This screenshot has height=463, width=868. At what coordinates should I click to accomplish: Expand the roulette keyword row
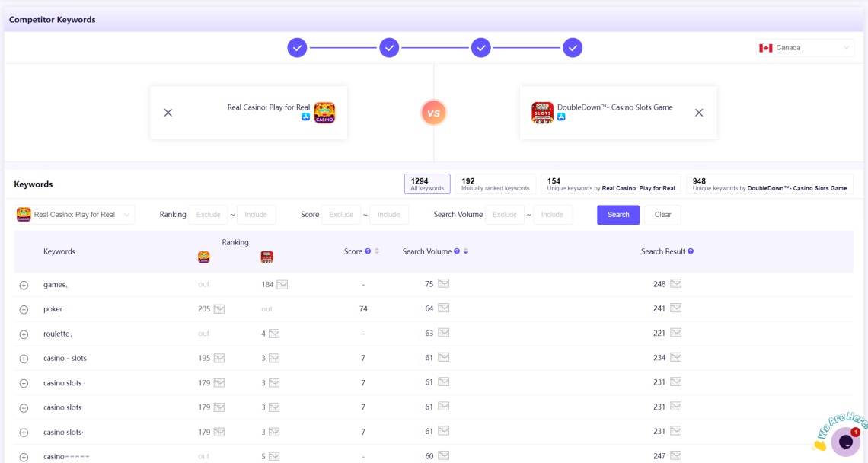tap(24, 334)
